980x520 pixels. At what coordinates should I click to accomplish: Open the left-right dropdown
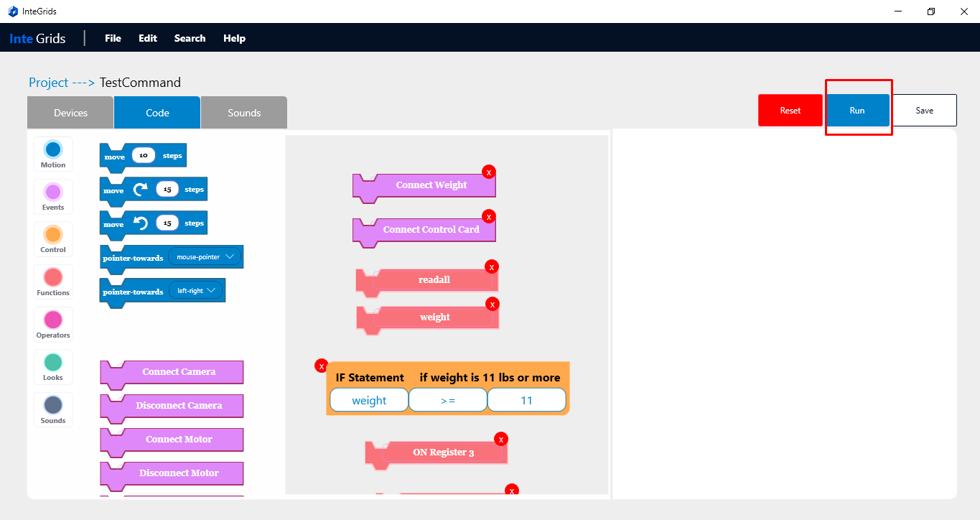click(x=196, y=291)
